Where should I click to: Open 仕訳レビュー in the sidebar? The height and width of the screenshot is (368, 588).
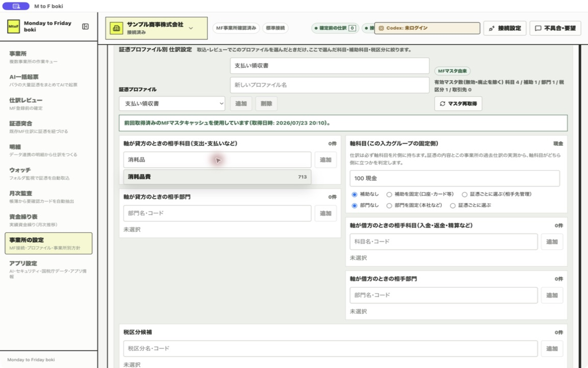[x=49, y=104]
